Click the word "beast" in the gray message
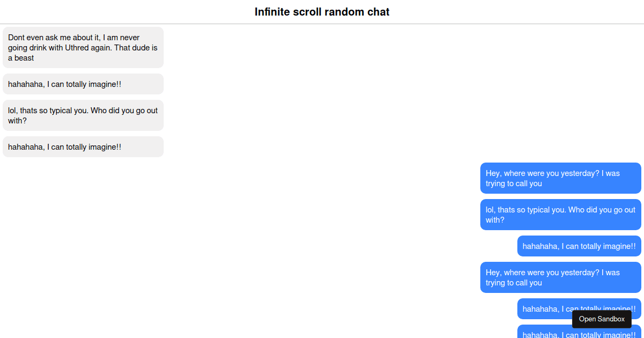 point(24,58)
